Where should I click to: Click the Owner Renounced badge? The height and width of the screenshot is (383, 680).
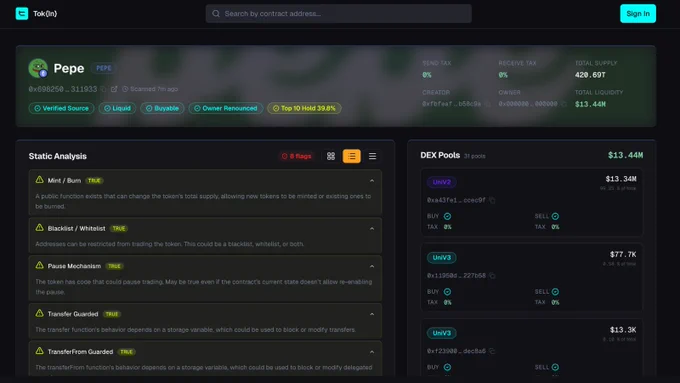(x=226, y=108)
